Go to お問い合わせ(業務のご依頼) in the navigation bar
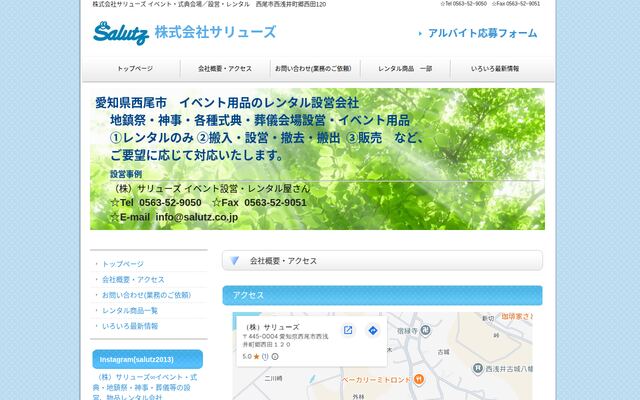 coord(313,69)
